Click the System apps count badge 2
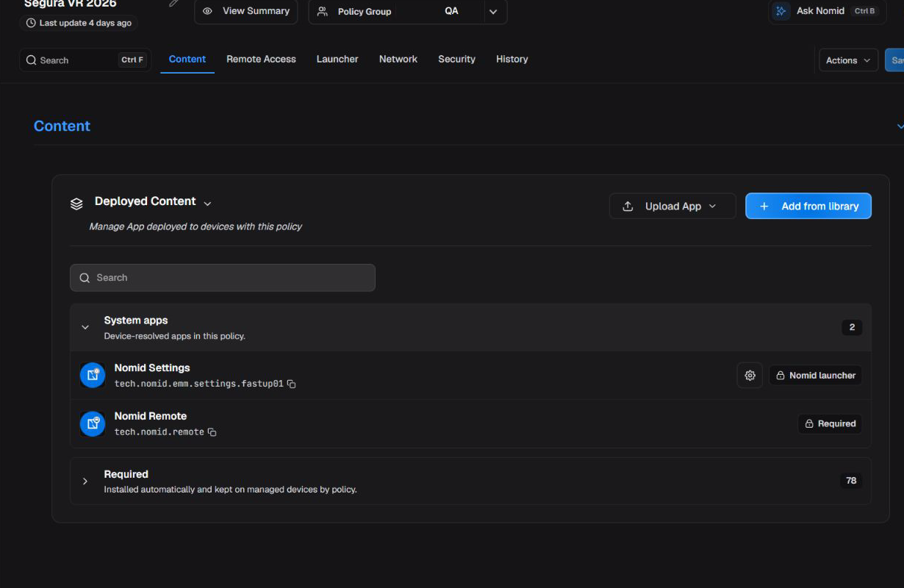904x588 pixels. (852, 327)
